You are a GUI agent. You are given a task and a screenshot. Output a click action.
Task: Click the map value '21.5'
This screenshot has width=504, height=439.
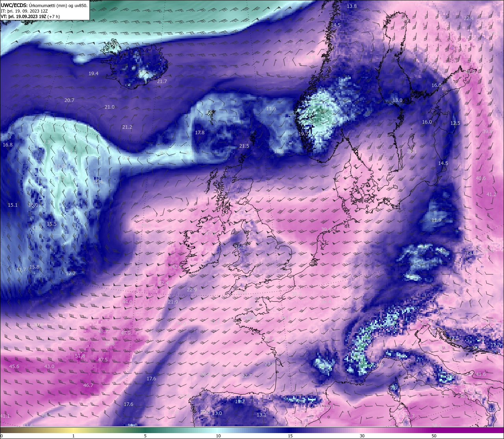pyautogui.click(x=244, y=146)
